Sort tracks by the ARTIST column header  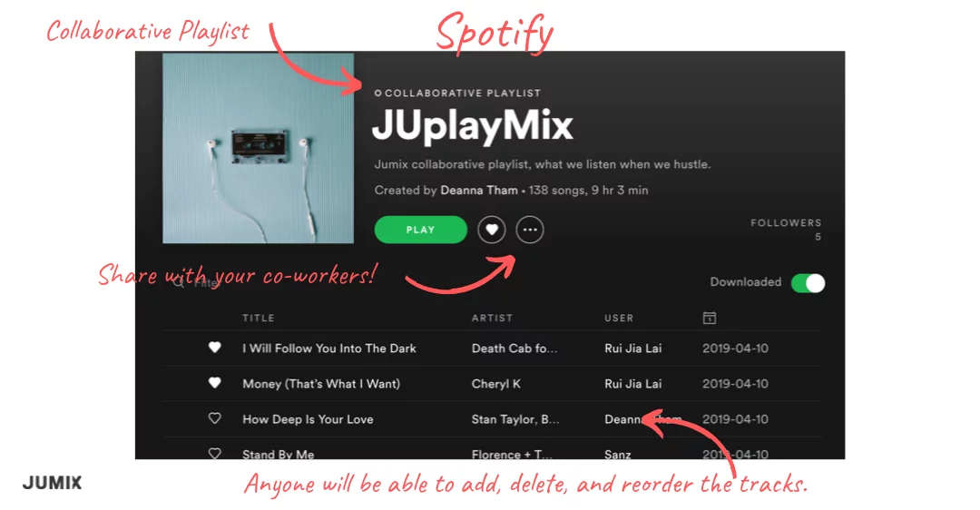(x=492, y=318)
